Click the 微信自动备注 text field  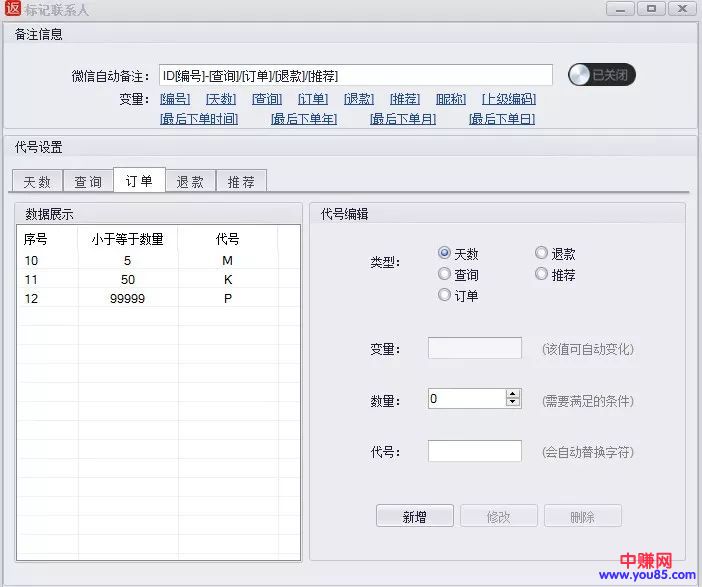pyautogui.click(x=354, y=76)
